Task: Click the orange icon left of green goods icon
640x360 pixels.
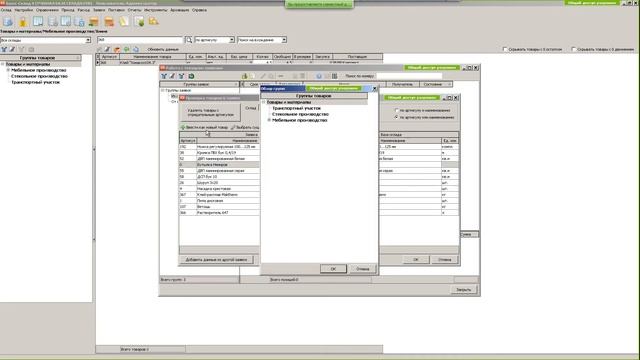Action: click(x=117, y=49)
